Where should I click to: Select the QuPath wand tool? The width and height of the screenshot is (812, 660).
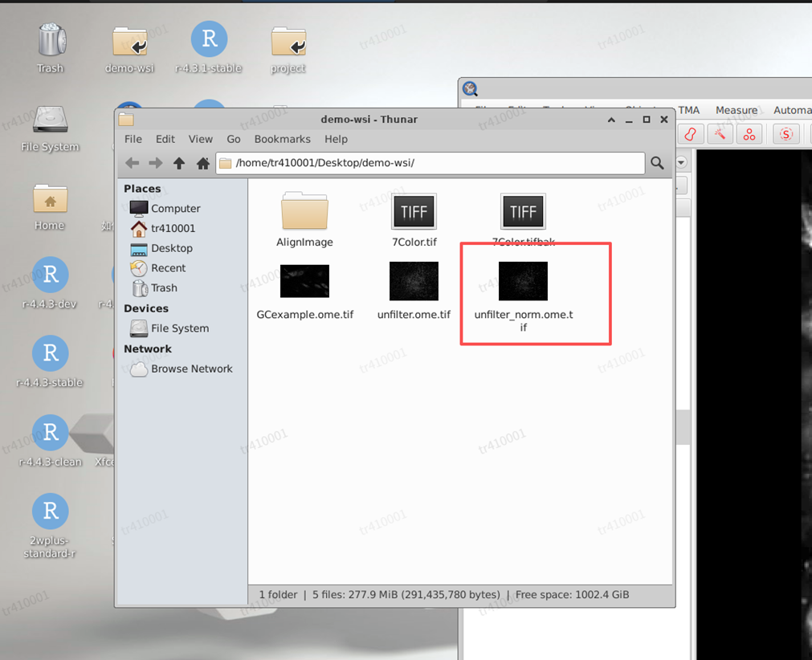coord(720,134)
